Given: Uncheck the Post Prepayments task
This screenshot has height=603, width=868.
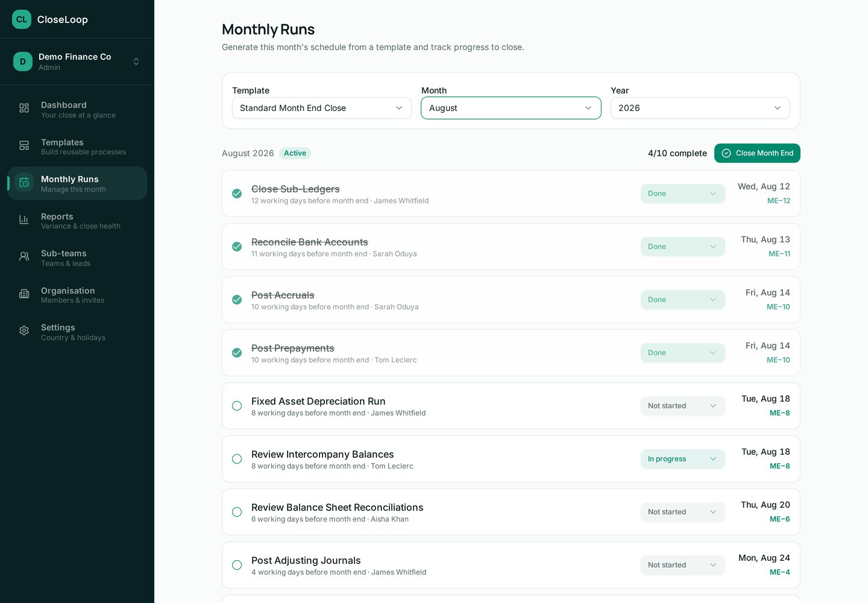Looking at the screenshot, I should click(x=237, y=353).
